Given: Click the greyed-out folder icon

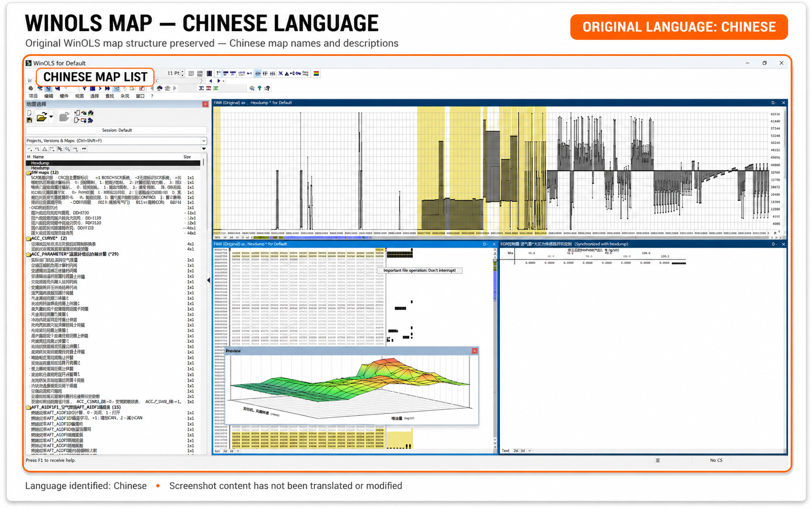Looking at the screenshot, I should [64, 117].
